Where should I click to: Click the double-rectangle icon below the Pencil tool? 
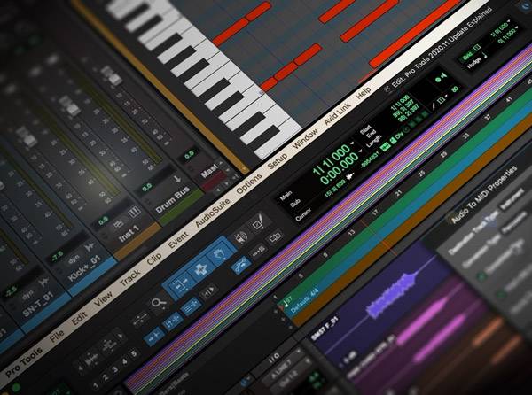coord(275,236)
